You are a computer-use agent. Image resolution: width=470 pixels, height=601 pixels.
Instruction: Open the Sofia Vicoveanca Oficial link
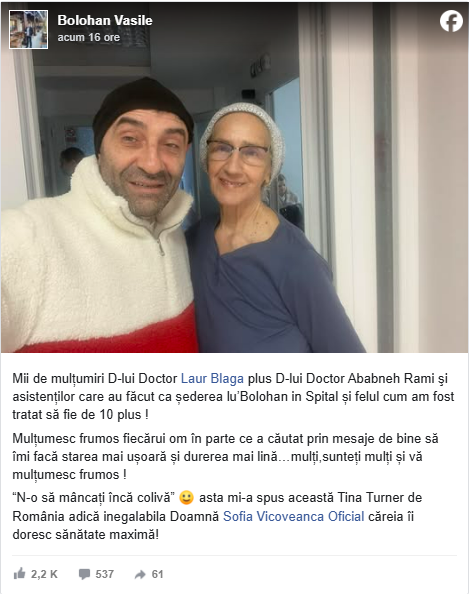(x=294, y=516)
